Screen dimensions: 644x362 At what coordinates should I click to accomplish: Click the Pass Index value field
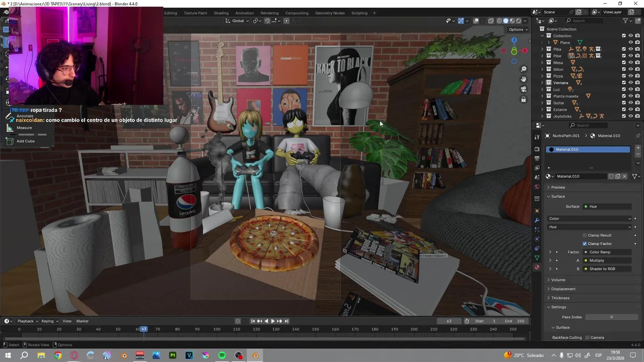(x=611, y=317)
